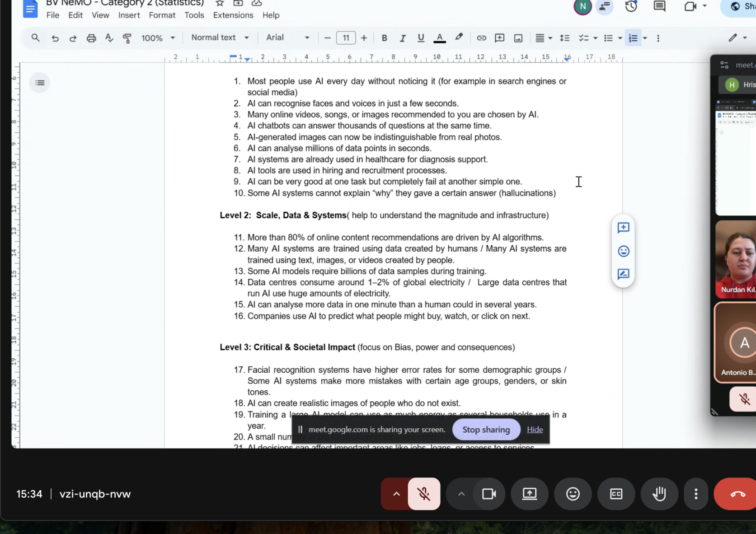
Task: Redo the last action in Docs
Action: pyautogui.click(x=73, y=38)
